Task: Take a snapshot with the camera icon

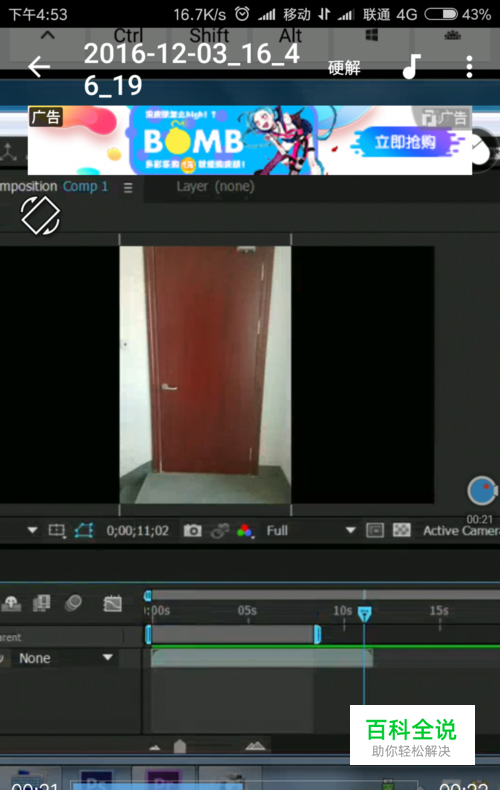Action: [193, 531]
